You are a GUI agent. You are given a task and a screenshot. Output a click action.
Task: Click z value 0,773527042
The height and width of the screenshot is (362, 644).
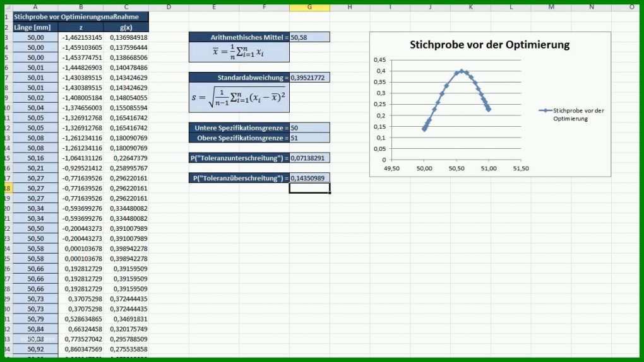tap(81, 339)
